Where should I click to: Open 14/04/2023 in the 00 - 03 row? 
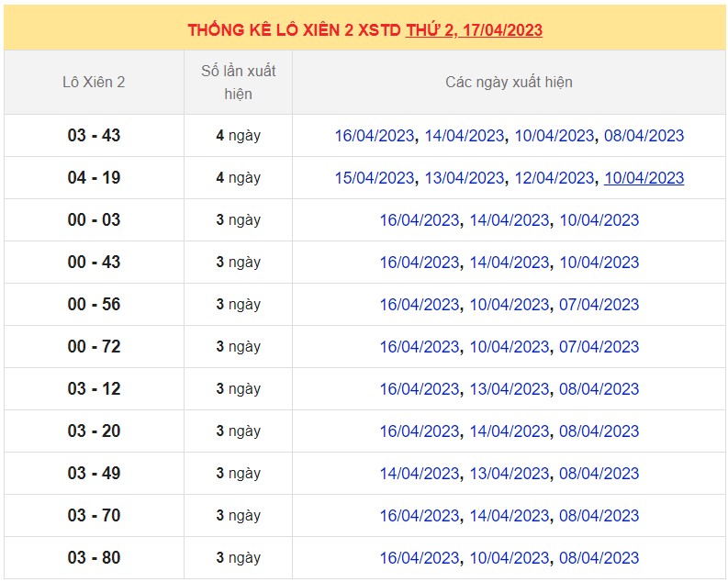point(509,220)
